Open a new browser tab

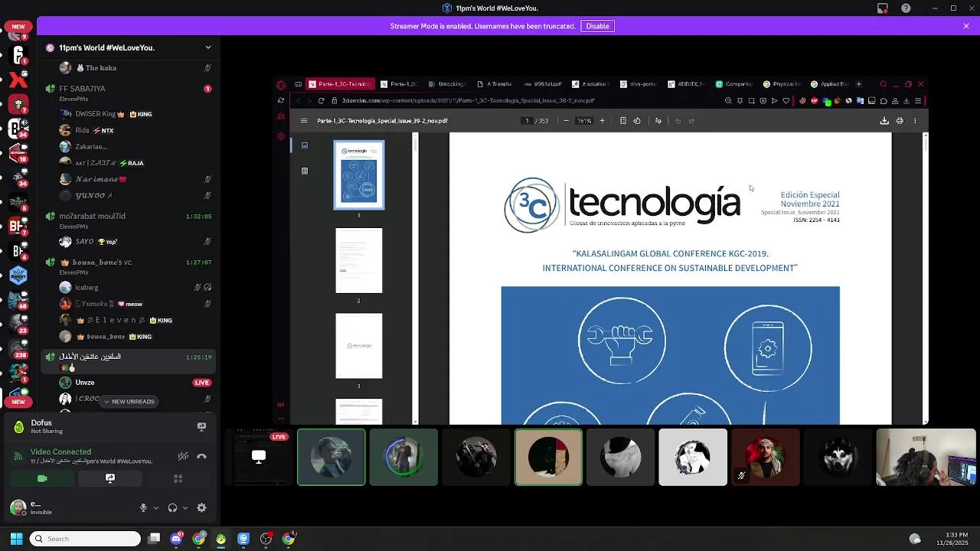coord(858,84)
